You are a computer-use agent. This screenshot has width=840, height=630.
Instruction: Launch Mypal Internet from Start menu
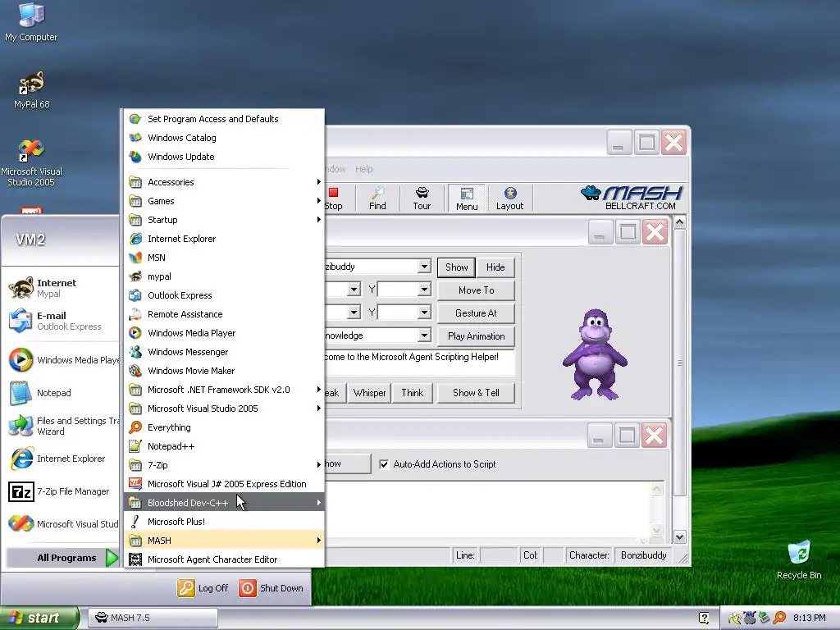[x=60, y=288]
